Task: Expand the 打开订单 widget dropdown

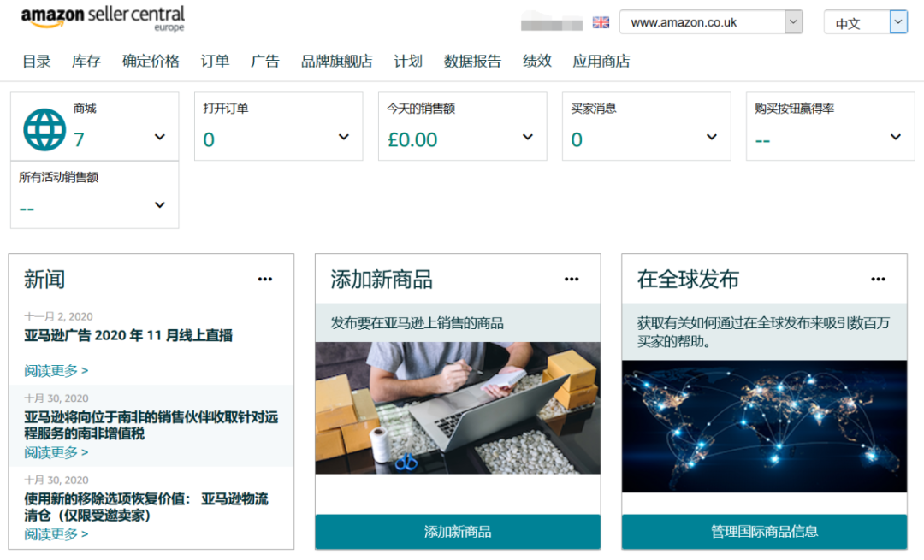Action: click(343, 137)
